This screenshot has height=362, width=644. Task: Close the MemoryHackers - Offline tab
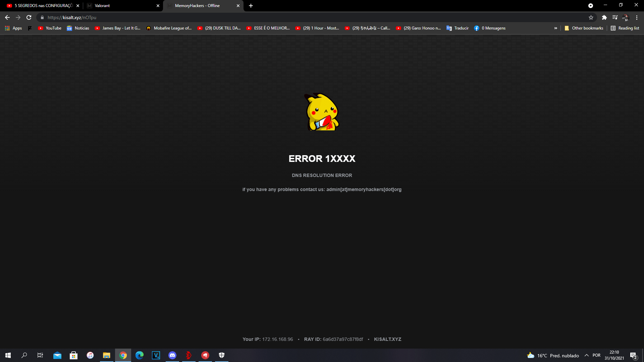[238, 6]
